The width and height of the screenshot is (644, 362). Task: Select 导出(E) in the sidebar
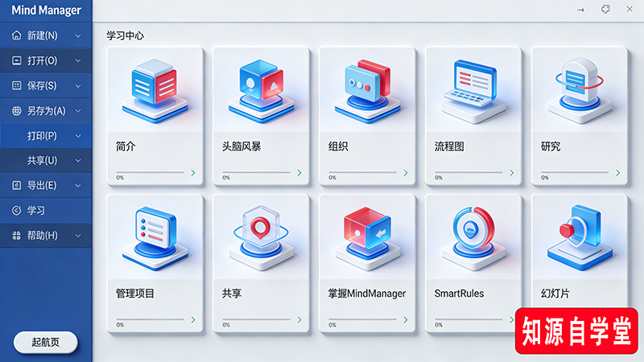(x=46, y=186)
